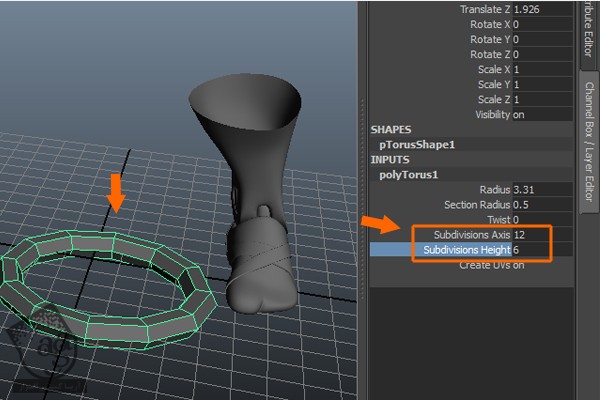Select the Translate Z attribute label
The width and height of the screenshot is (600, 400).
[485, 9]
